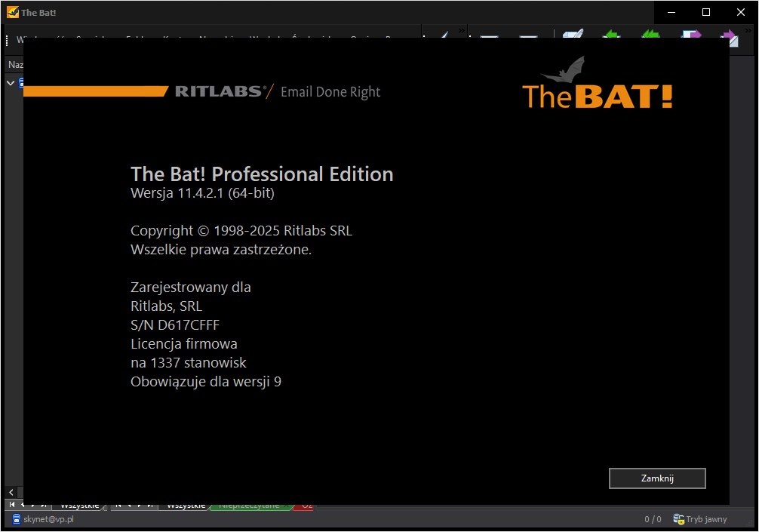Click the folder pane scroll-left arrow
This screenshot has height=532, width=759.
[11, 492]
